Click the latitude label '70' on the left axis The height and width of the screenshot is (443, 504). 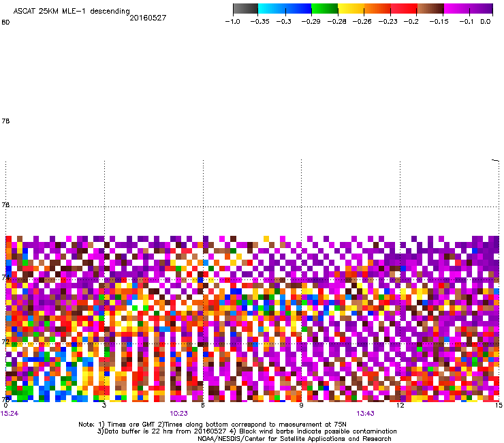5,399
